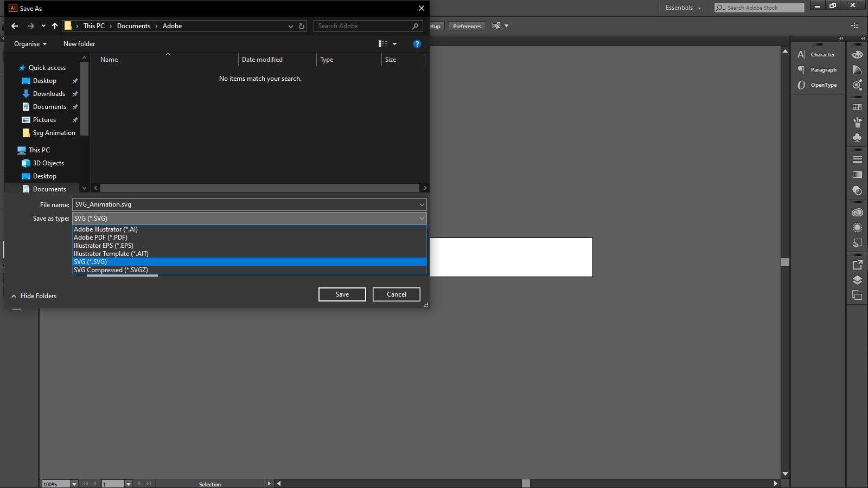Select Svg Animation folder in sidebar
868x488 pixels.
pos(49,133)
